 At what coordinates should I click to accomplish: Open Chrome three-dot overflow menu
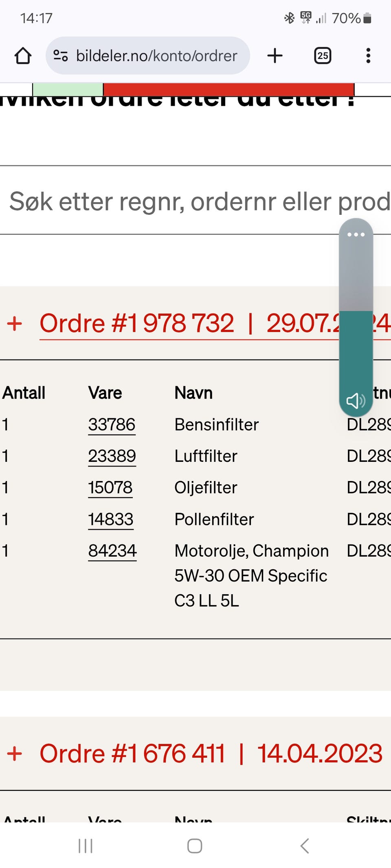tap(368, 56)
